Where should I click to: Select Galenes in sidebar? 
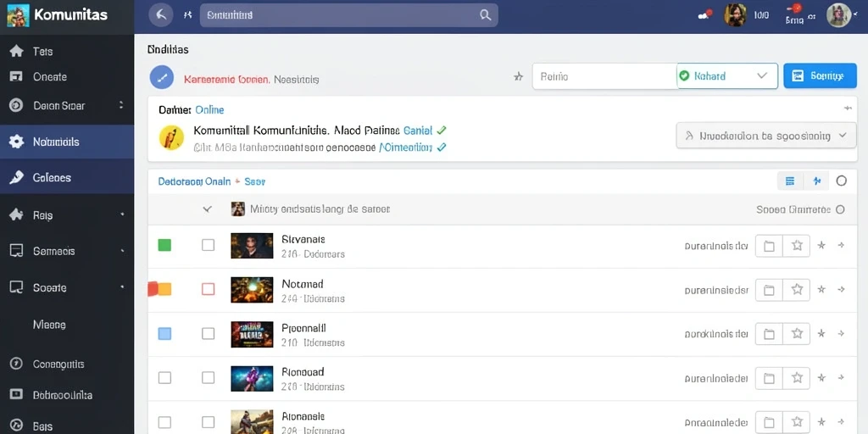pyautogui.click(x=67, y=177)
